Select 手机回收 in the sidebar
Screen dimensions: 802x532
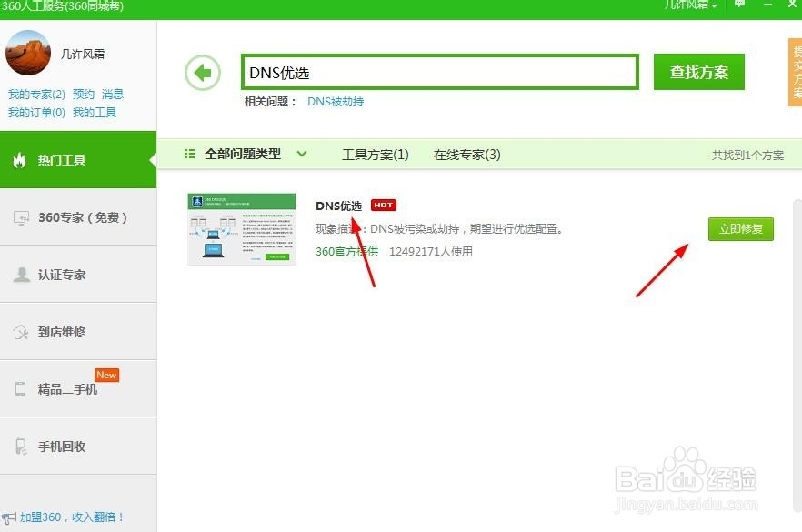(78, 446)
